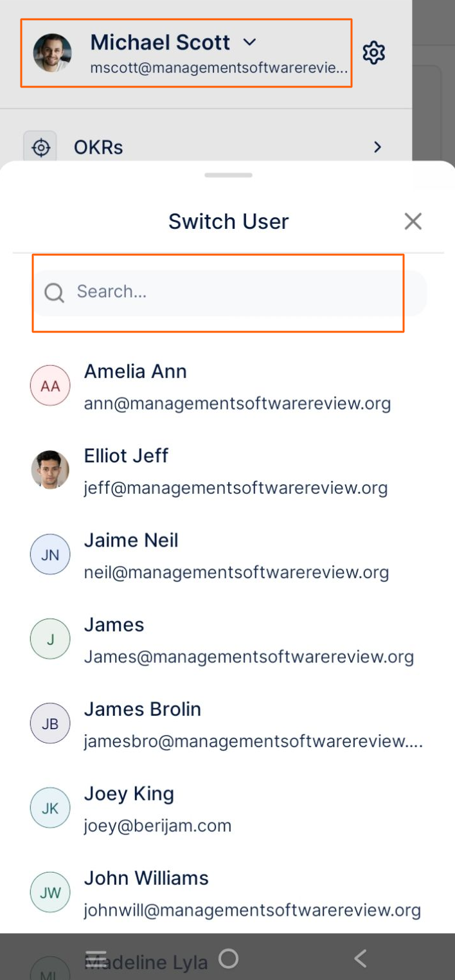Screen dimensions: 455x980
Task: Tap the sheet drag handle
Action: (x=228, y=175)
